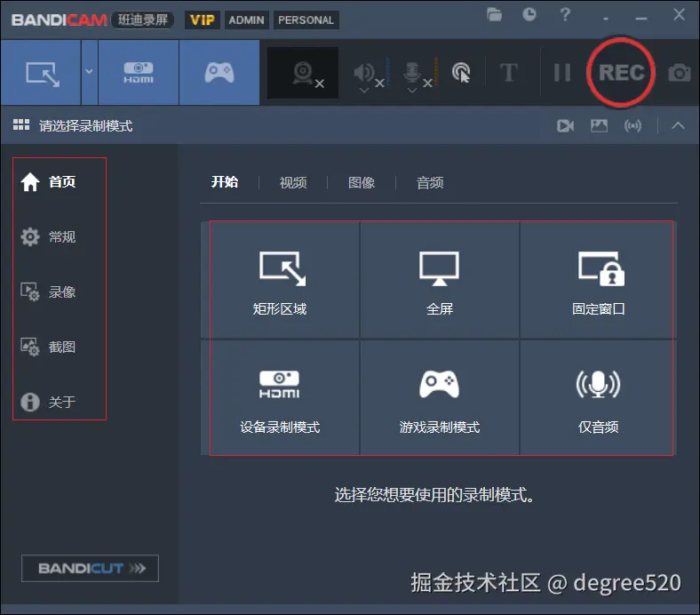
Task: Choose 仅音频 audio-only tile
Action: coord(598,398)
